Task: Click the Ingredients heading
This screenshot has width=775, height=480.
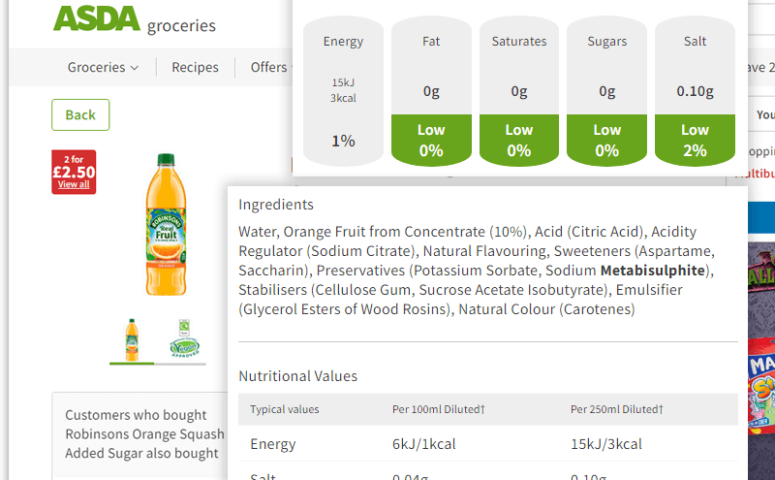Action: point(276,205)
